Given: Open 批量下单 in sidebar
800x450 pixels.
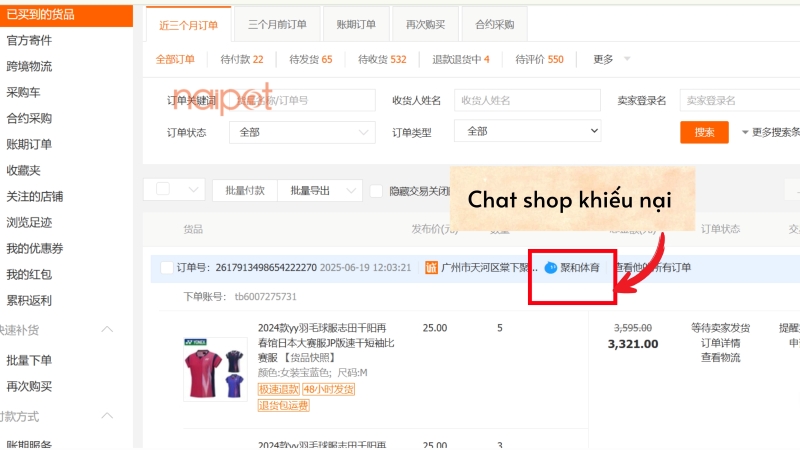Looking at the screenshot, I should tap(29, 360).
